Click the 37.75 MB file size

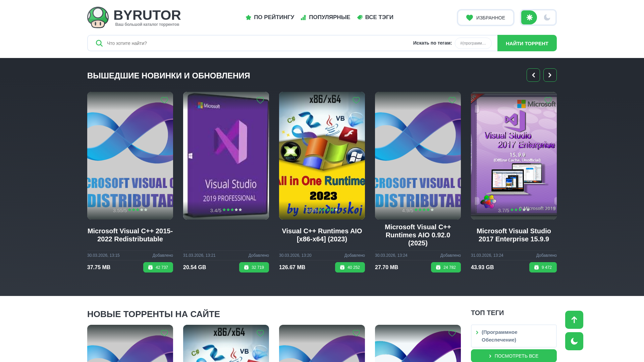tap(99, 267)
